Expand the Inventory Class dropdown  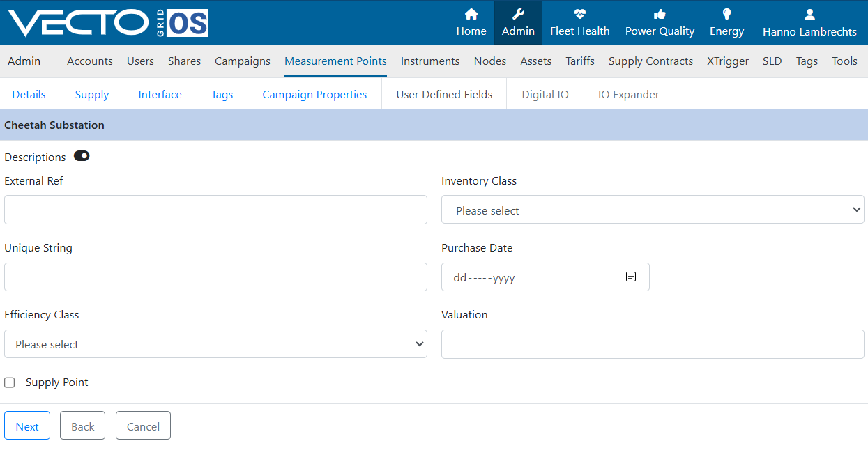click(653, 210)
